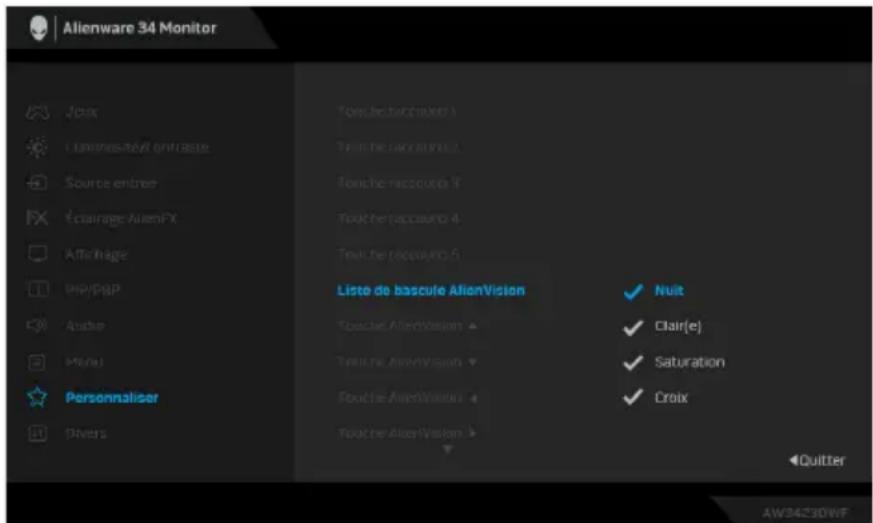Screen dimensions: 873x523
Task: Open Touche raccourci 4
Action: tap(399, 218)
